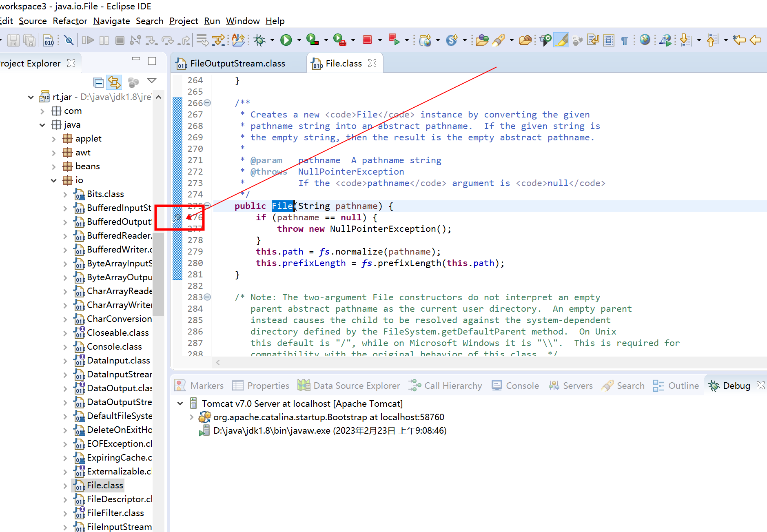The height and width of the screenshot is (532, 767).
Task: Collapse the rt.jar tree node
Action: click(31, 97)
